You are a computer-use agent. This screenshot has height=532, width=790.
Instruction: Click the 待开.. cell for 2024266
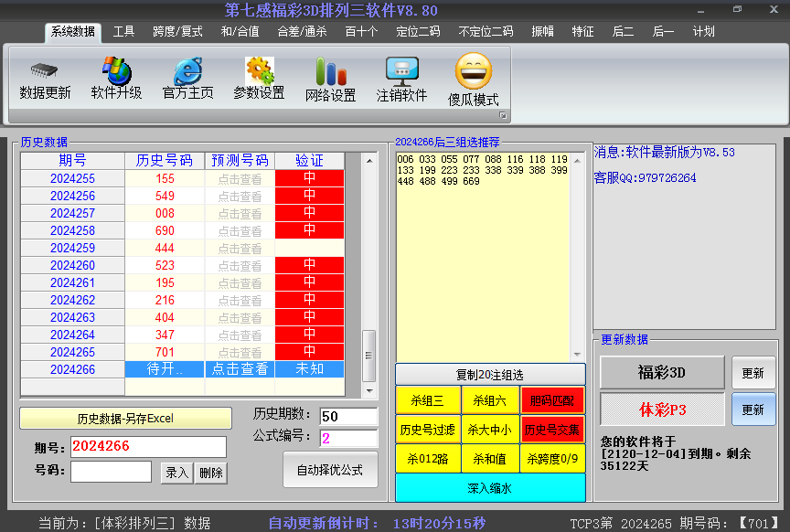click(x=165, y=369)
